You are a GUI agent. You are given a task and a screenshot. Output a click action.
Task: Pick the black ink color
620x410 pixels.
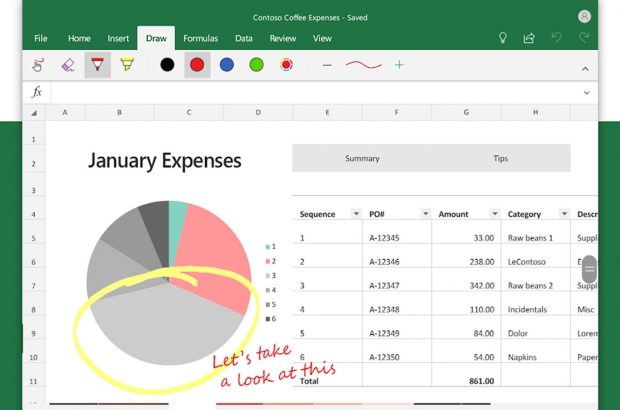click(x=167, y=64)
